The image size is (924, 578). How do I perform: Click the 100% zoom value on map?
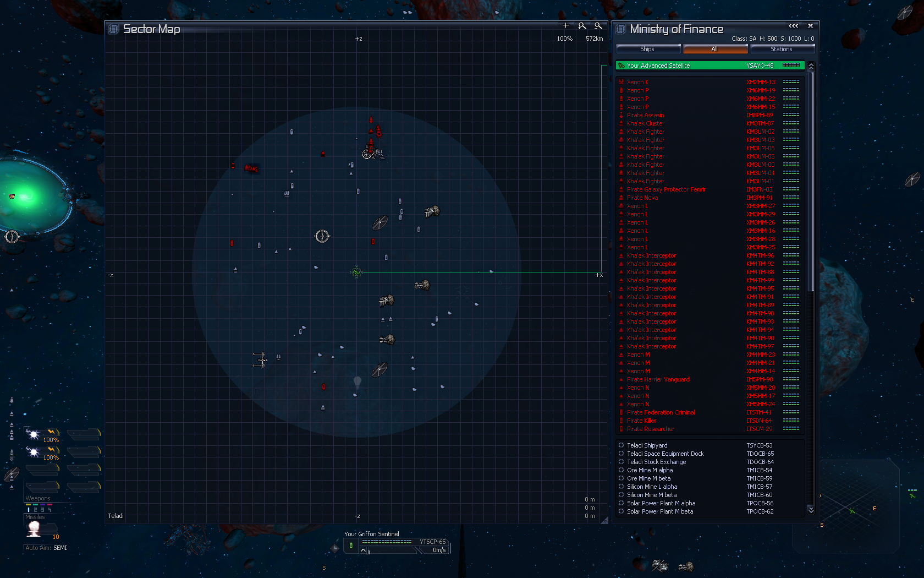[564, 39]
